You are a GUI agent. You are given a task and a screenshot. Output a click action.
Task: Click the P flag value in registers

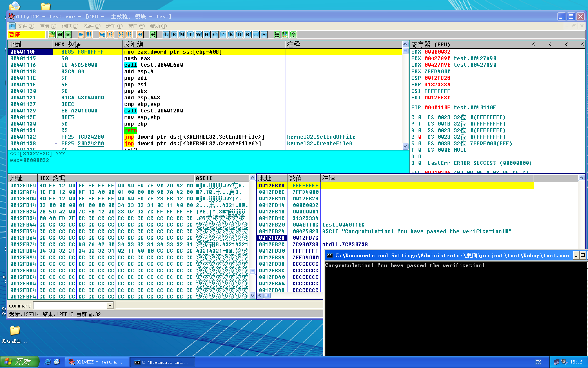tap(420, 124)
